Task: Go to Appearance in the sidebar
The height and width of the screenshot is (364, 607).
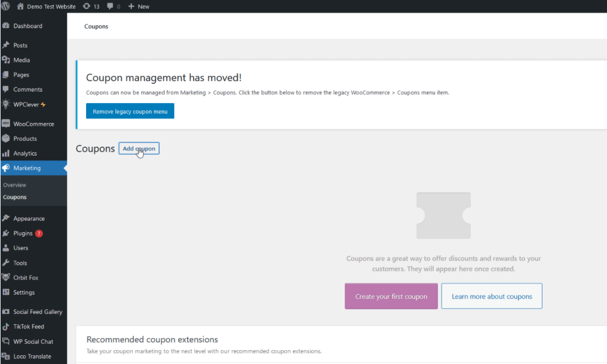Action: 29,218
